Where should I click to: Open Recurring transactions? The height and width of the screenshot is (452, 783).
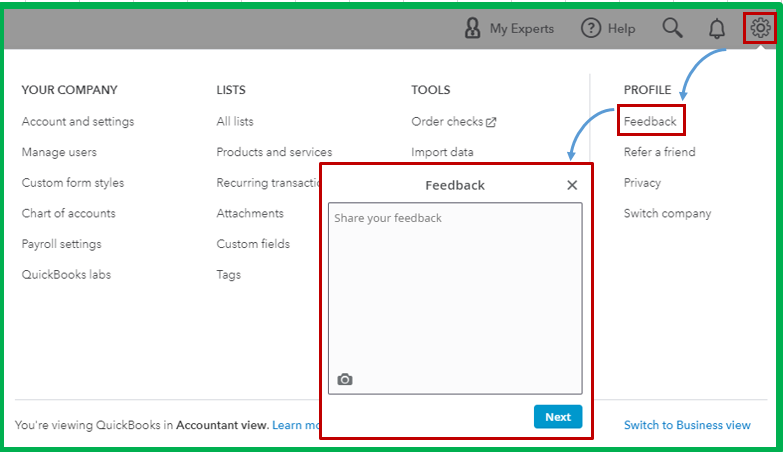(x=268, y=183)
